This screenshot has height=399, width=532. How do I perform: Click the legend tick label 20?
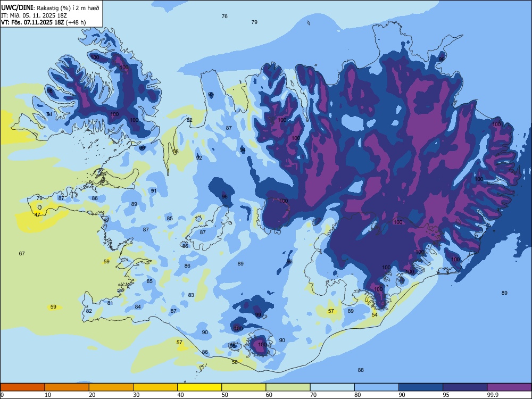click(92, 395)
